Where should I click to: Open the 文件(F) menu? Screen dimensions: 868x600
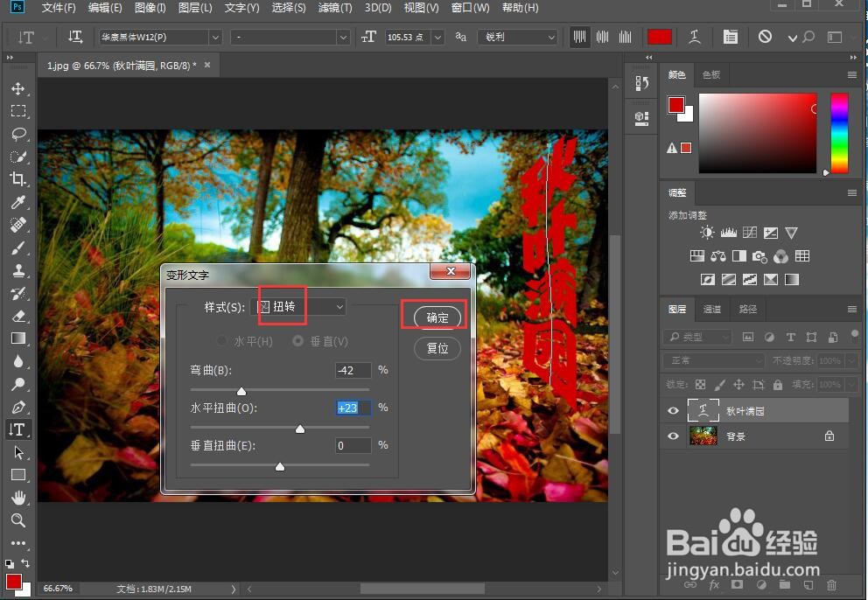pos(59,8)
